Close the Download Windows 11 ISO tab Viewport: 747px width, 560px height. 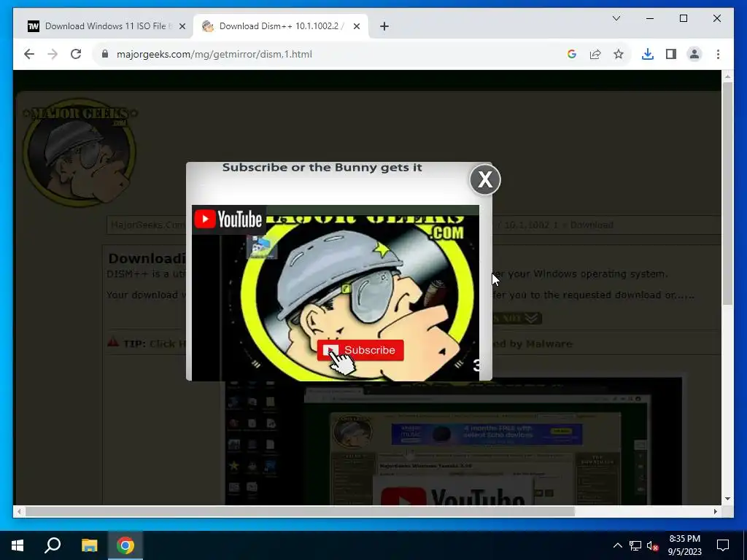pos(182,27)
